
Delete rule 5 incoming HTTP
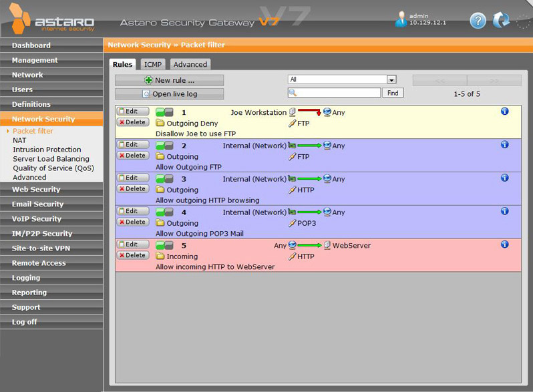coord(133,255)
